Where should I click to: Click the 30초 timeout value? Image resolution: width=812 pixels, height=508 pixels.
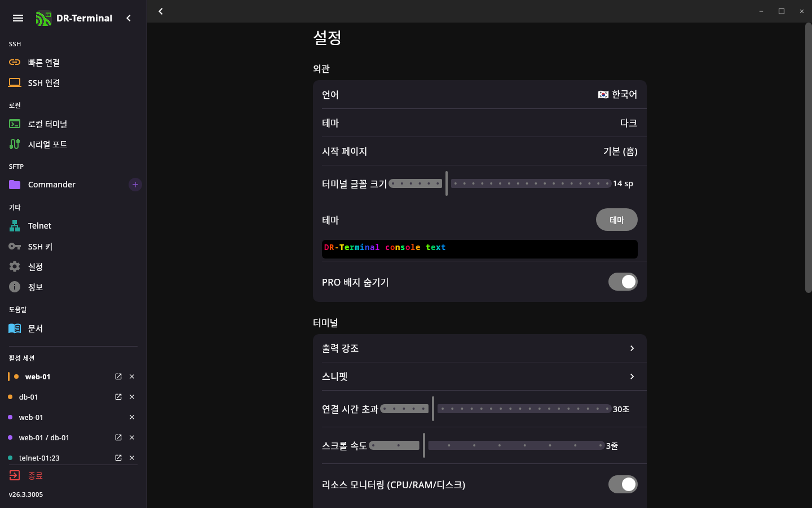(621, 409)
